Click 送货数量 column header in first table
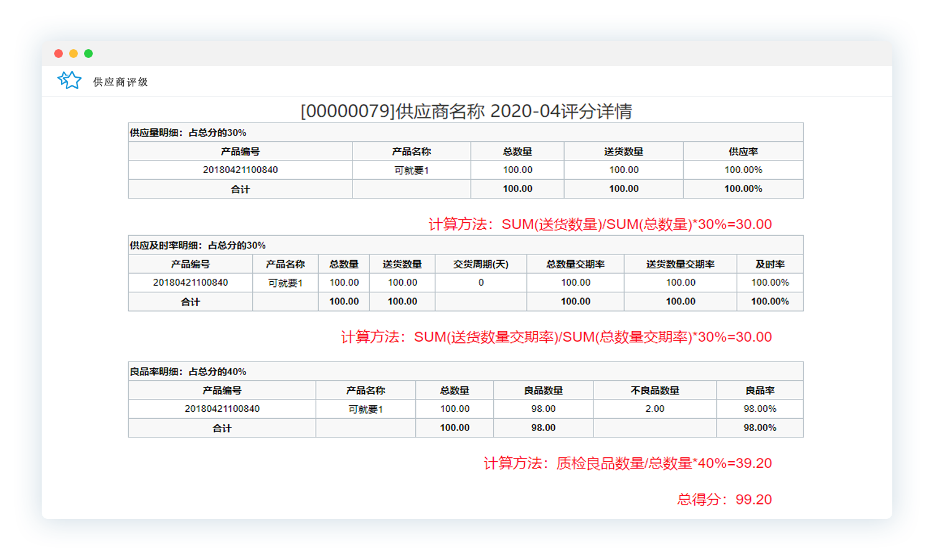The height and width of the screenshot is (560, 934). (x=623, y=151)
